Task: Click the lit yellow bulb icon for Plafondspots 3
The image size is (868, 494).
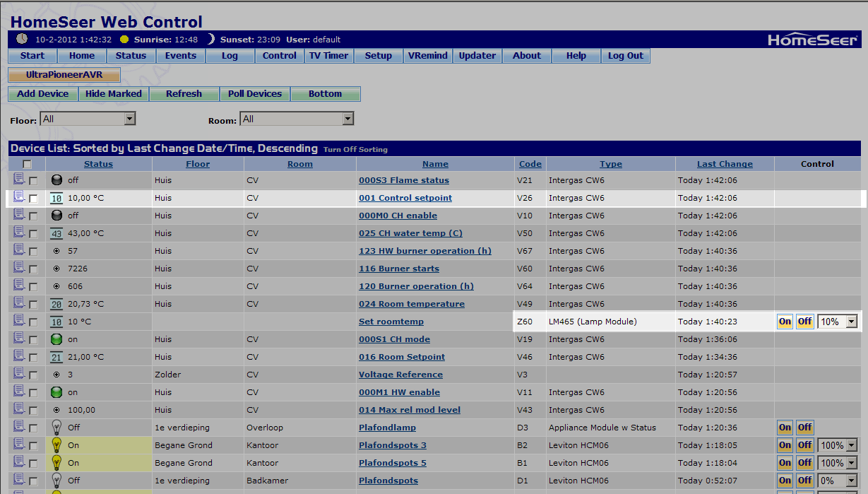Action: tap(57, 445)
